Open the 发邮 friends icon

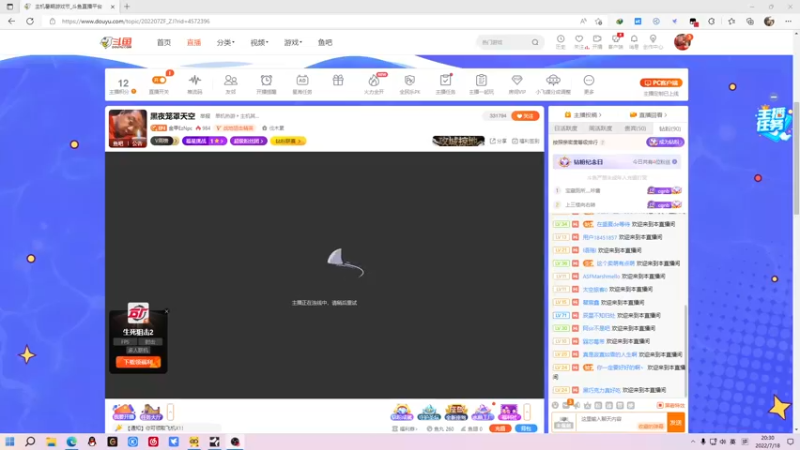click(x=231, y=80)
